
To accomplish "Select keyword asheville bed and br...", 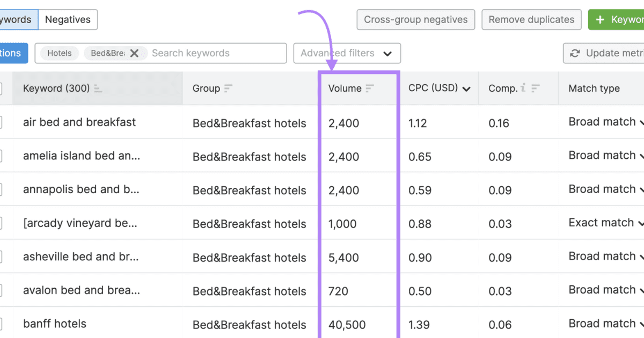I will [81, 257].
